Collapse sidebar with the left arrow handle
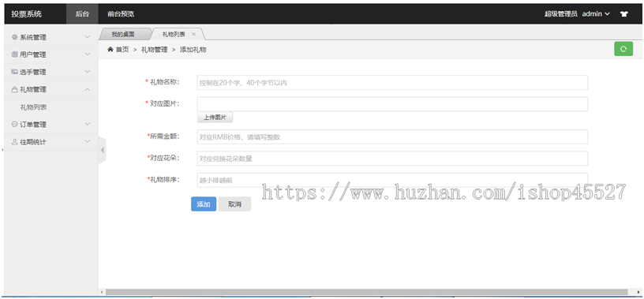 (x=103, y=151)
